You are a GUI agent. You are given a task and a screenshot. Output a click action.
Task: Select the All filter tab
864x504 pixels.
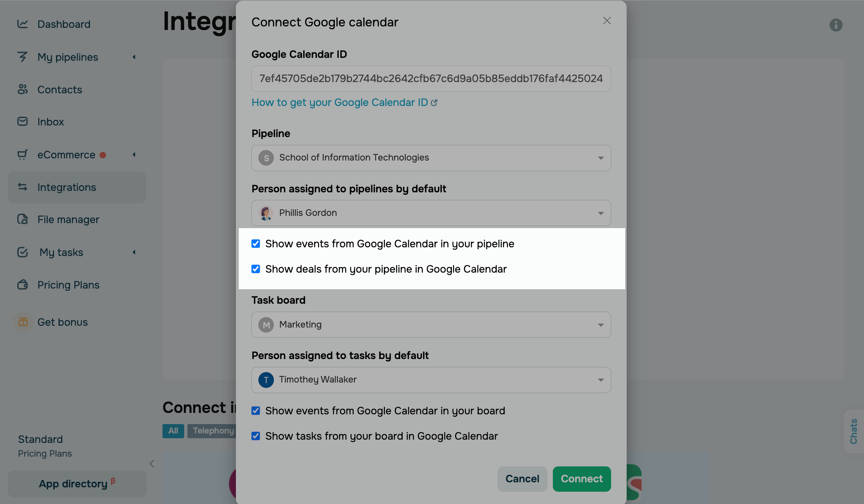(173, 431)
